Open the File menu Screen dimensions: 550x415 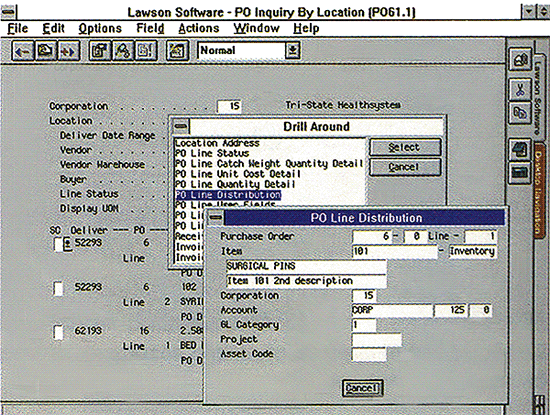pos(18,28)
